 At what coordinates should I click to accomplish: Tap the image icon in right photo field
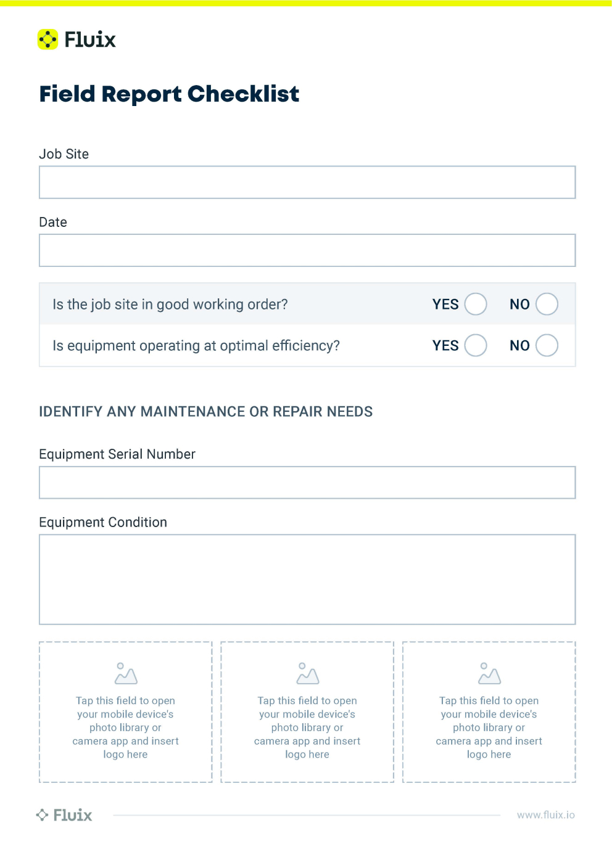489,674
